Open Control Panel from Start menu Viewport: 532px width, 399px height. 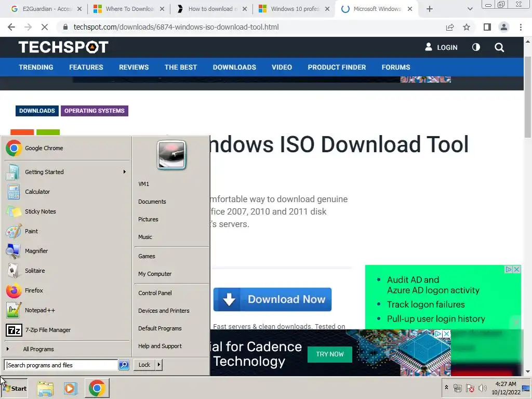(x=155, y=293)
